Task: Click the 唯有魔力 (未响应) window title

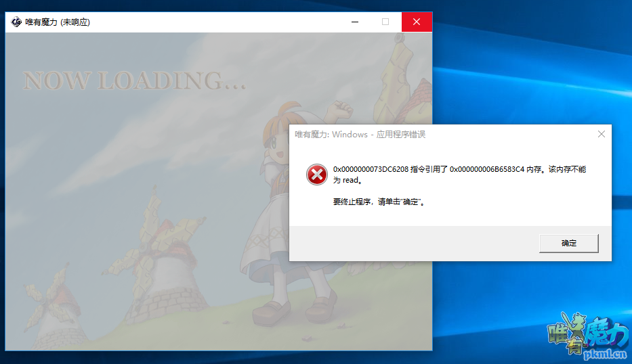Action: (58, 22)
